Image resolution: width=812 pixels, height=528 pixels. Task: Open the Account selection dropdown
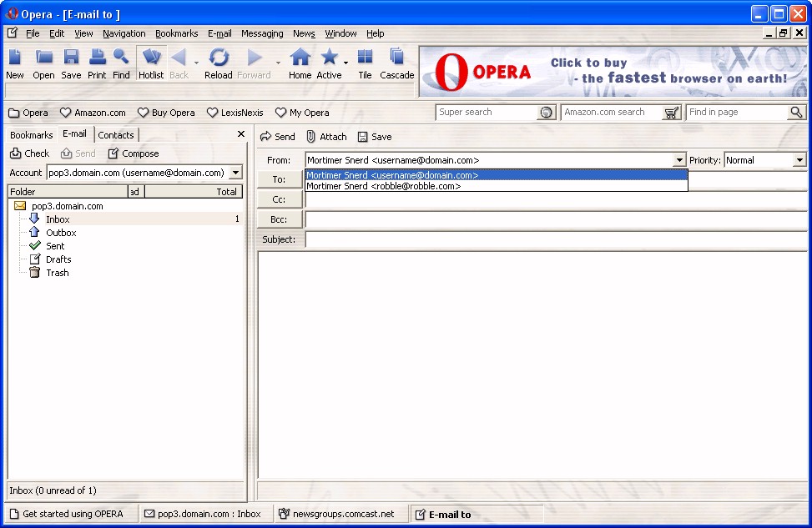(x=235, y=173)
